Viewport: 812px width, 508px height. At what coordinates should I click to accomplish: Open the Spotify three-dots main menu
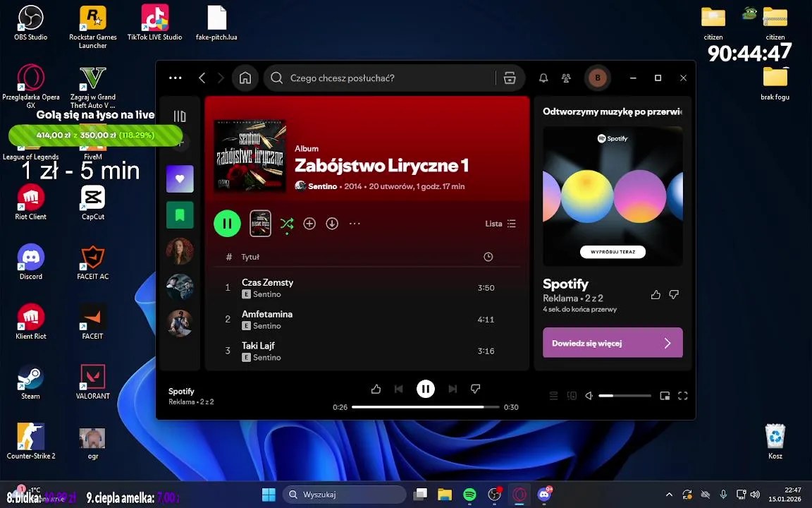(175, 78)
